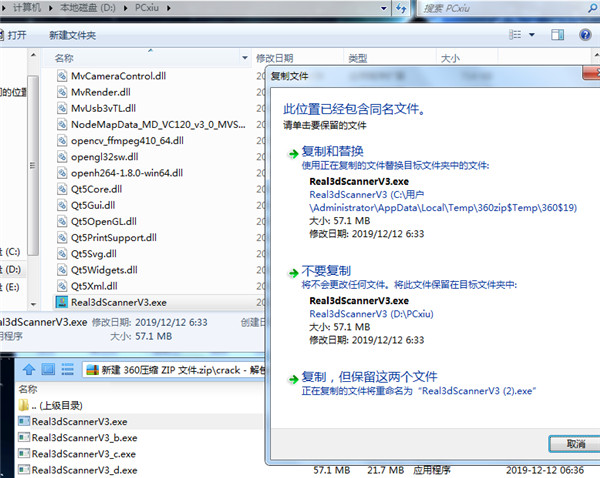
Task: Click the navigation pane scroll-down arrow
Action: coord(33,304)
